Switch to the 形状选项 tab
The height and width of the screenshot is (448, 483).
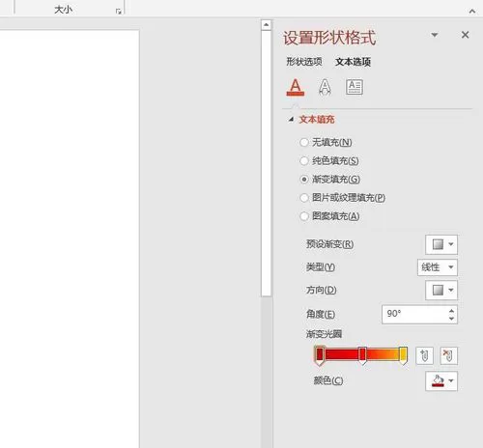pyautogui.click(x=304, y=62)
